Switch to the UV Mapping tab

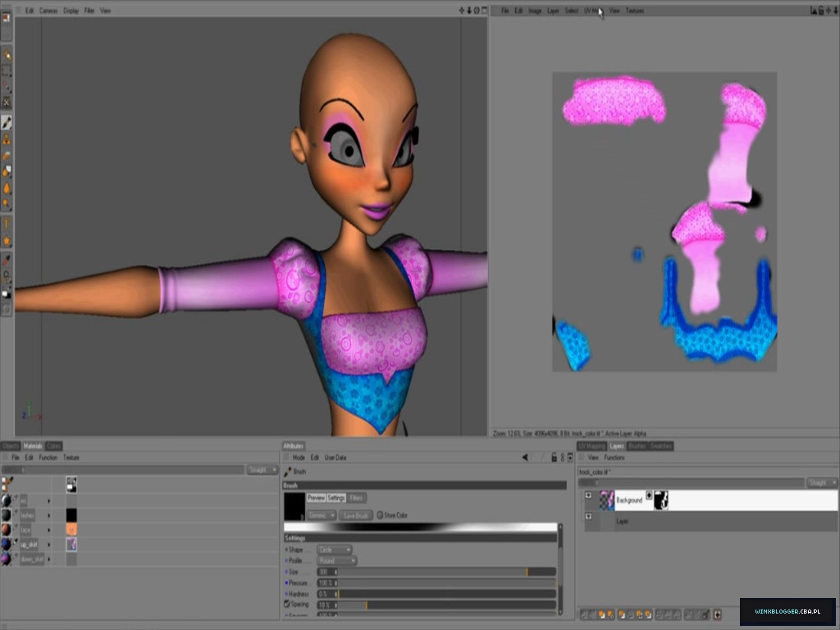coord(592,445)
